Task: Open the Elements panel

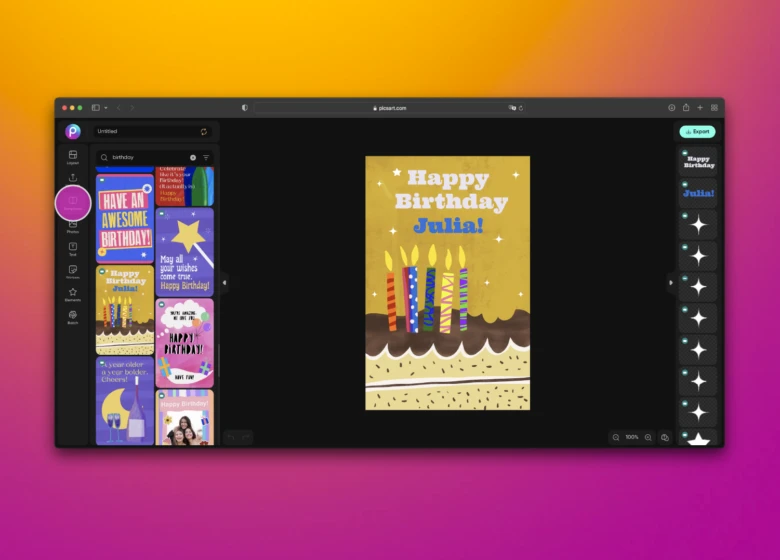Action: [73, 294]
